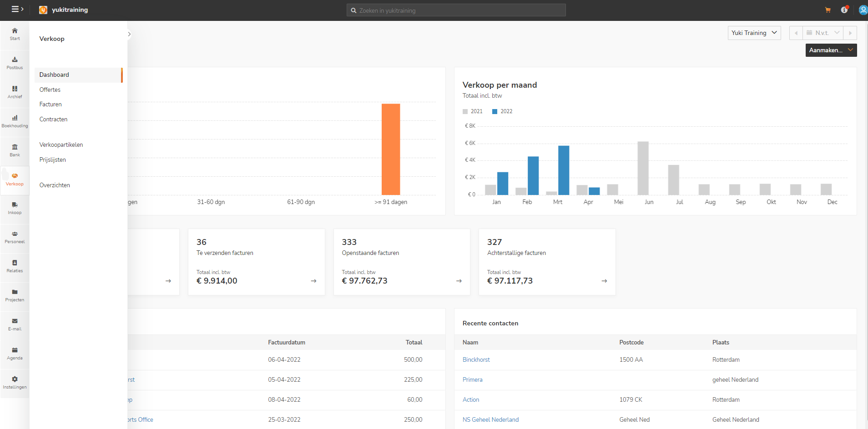The height and width of the screenshot is (429, 868).
Task: Select the 25-03-2022 invoice date cell
Action: [284, 420]
